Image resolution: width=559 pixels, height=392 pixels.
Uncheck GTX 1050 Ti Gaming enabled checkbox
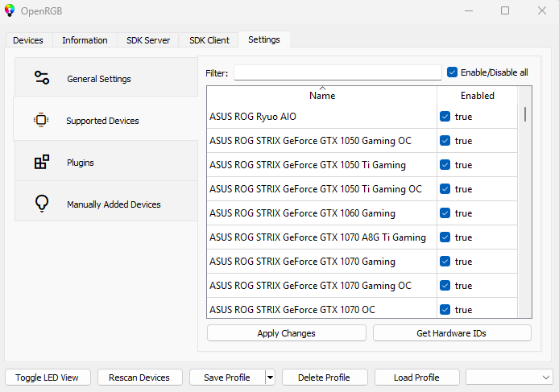point(445,165)
